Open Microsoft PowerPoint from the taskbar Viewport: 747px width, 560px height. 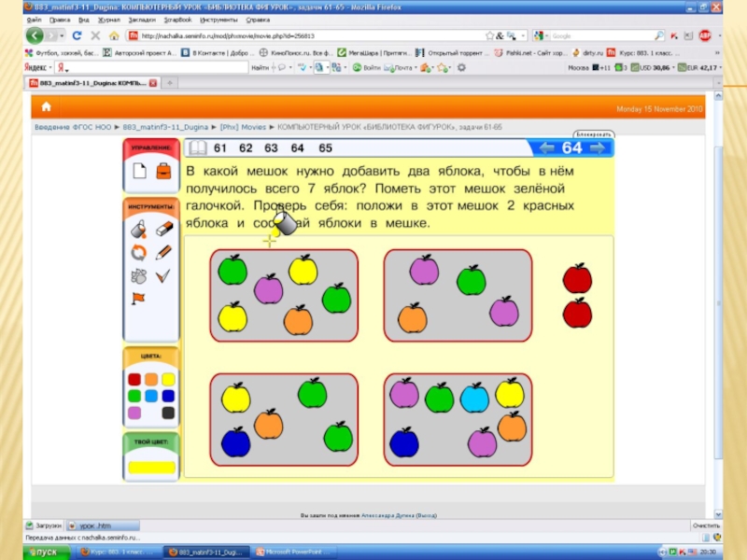tap(293, 552)
